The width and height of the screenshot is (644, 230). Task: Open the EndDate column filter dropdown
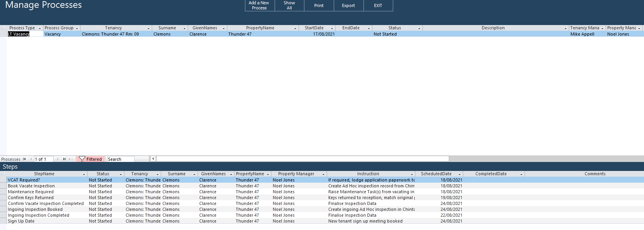click(x=369, y=28)
